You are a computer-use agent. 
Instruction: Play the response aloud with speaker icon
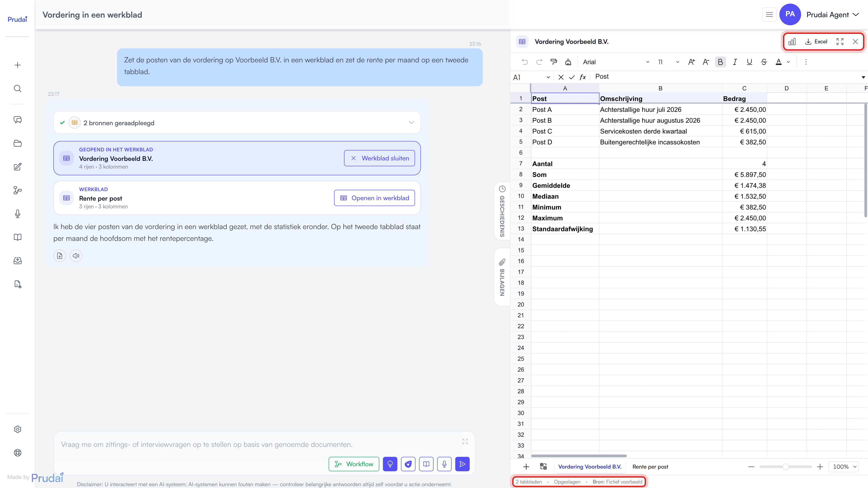(x=76, y=256)
